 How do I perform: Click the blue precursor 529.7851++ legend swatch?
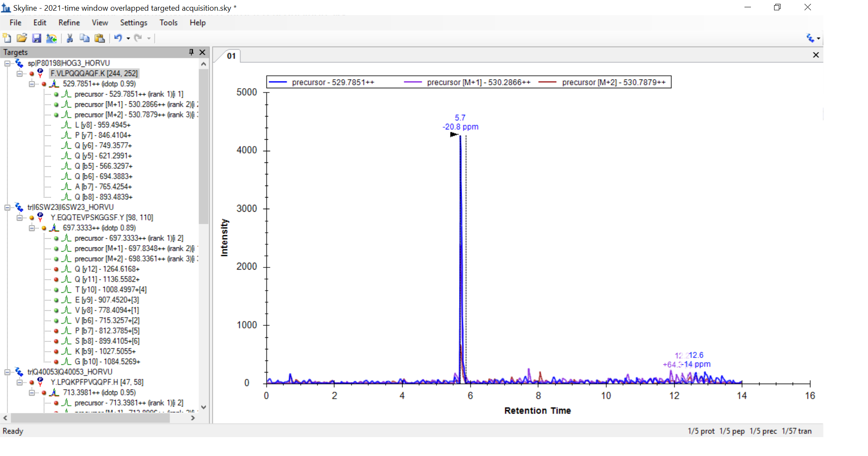pyautogui.click(x=278, y=82)
